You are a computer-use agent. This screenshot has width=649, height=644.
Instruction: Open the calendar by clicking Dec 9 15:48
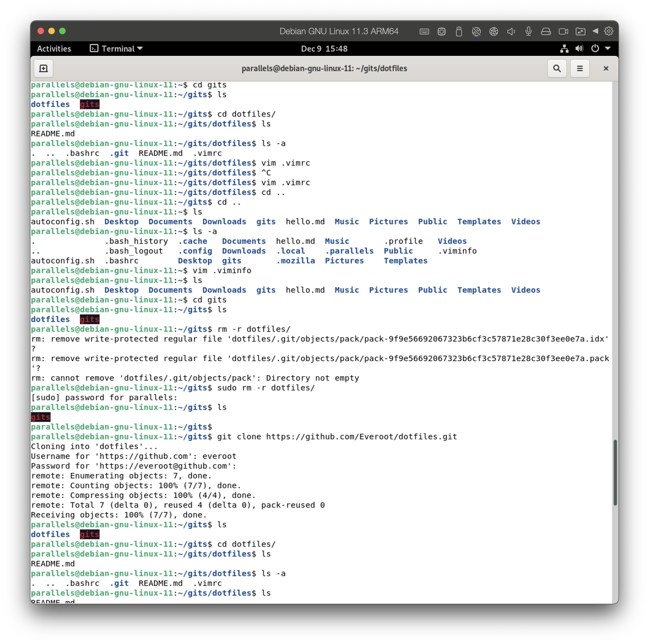(x=324, y=48)
